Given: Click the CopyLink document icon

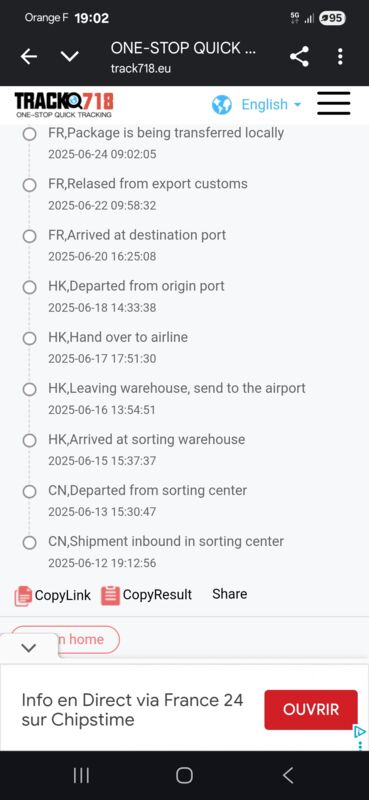Looking at the screenshot, I should click(23, 595).
